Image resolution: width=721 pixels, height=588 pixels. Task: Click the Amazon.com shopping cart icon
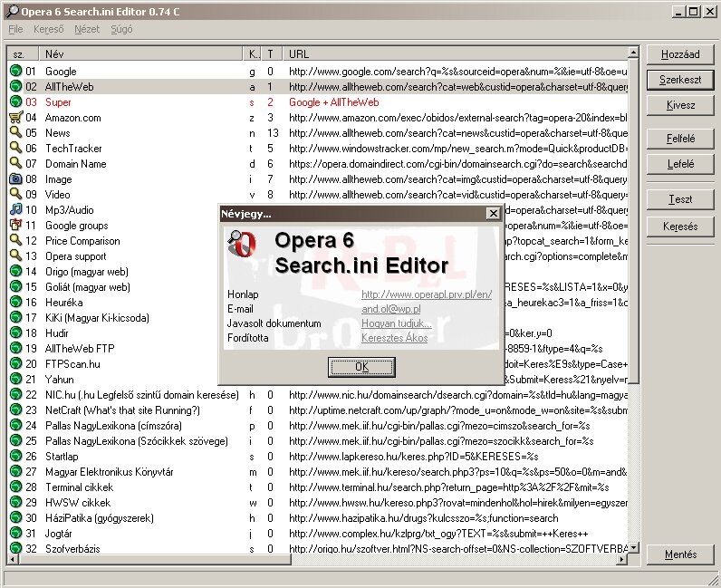pyautogui.click(x=15, y=118)
